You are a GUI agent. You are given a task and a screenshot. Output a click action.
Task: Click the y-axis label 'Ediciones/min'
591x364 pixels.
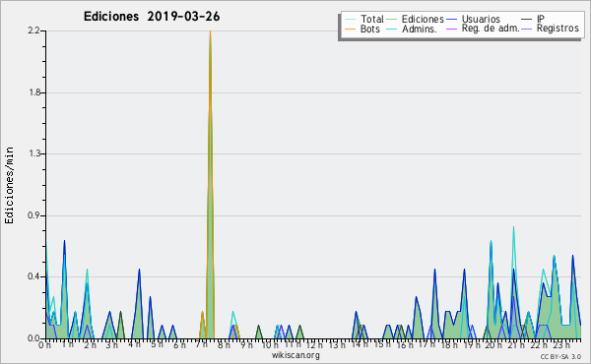click(9, 185)
